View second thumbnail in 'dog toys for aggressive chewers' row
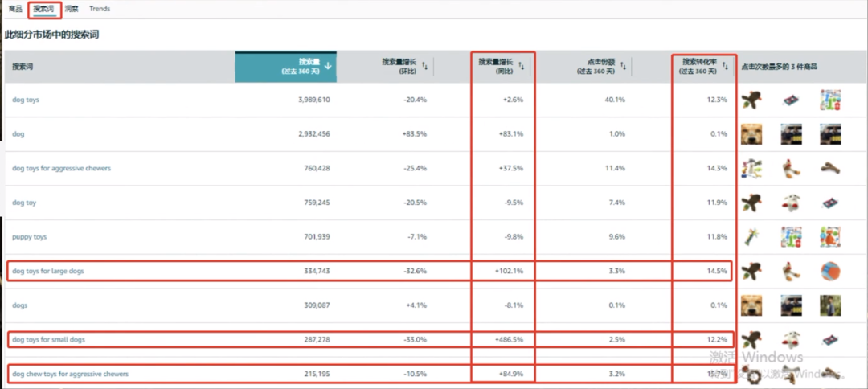Image resolution: width=868 pixels, height=389 pixels. pos(791,168)
